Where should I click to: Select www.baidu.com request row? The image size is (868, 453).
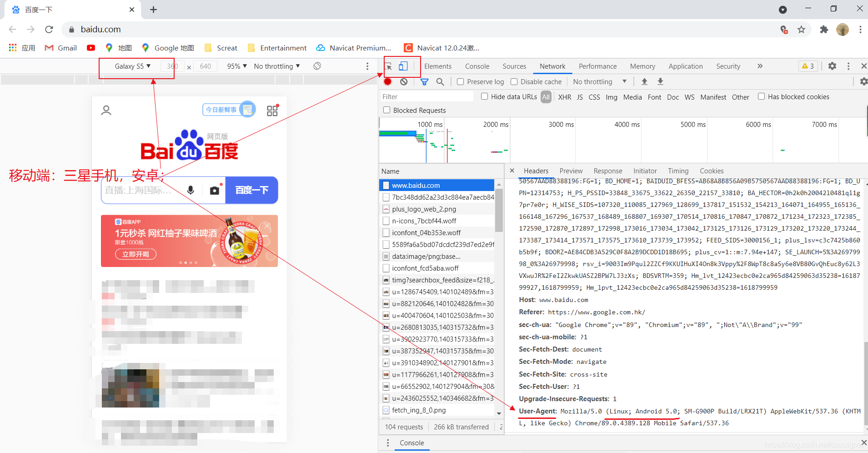coord(437,185)
